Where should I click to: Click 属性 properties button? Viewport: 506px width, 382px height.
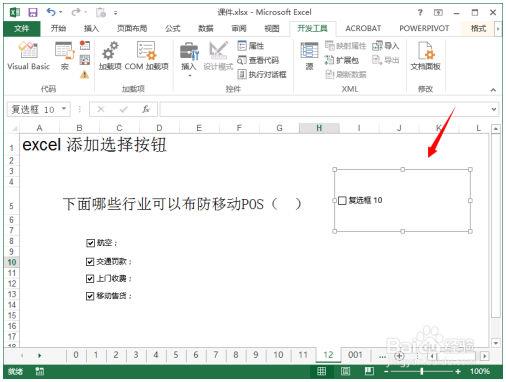click(251, 46)
